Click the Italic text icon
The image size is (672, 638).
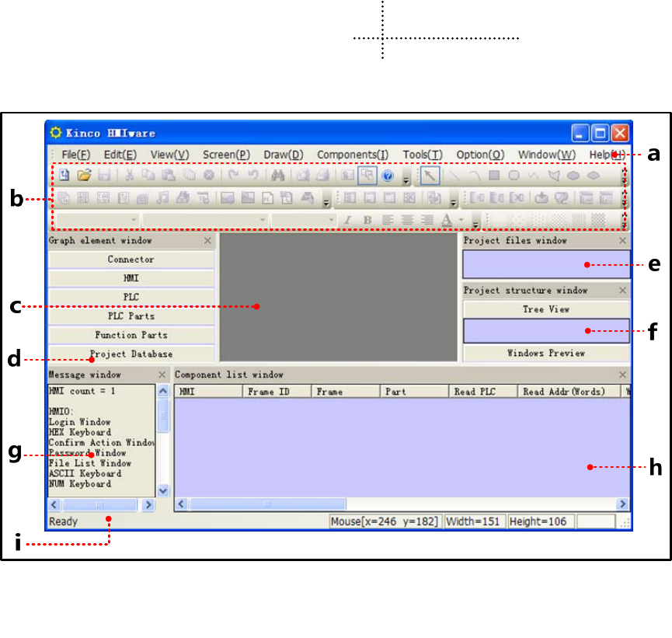pos(347,220)
